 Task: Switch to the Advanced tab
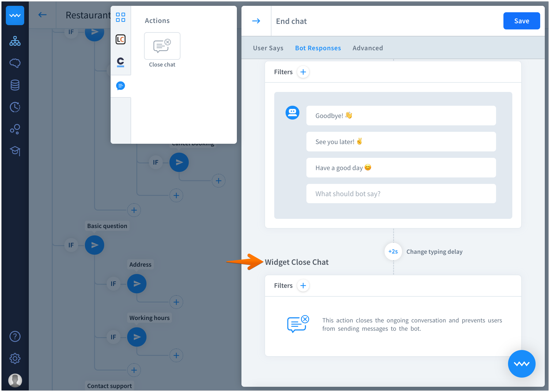[x=368, y=48]
